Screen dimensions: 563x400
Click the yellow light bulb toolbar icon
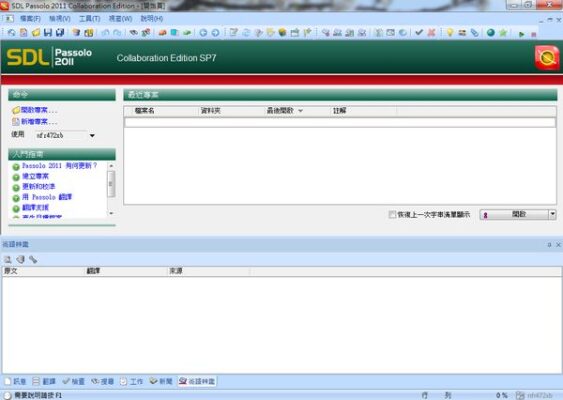coord(450,33)
